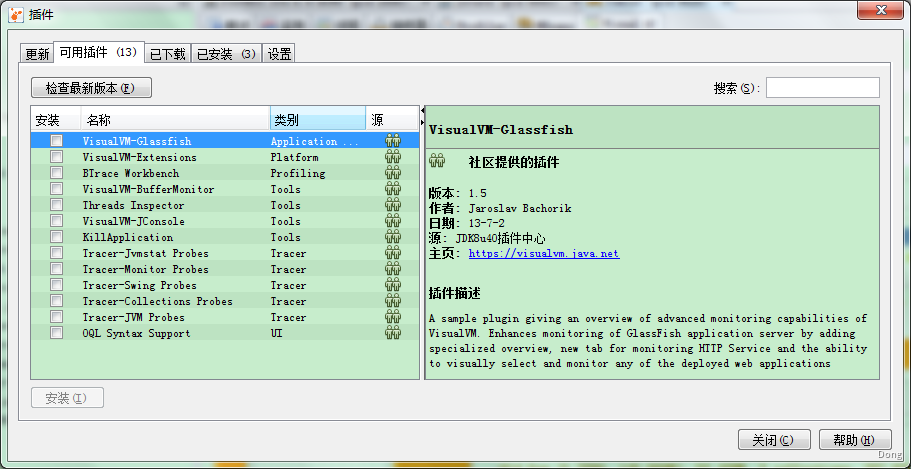The height and width of the screenshot is (469, 911).
Task: Tick the BTrace Workbench checkbox
Action: click(56, 173)
